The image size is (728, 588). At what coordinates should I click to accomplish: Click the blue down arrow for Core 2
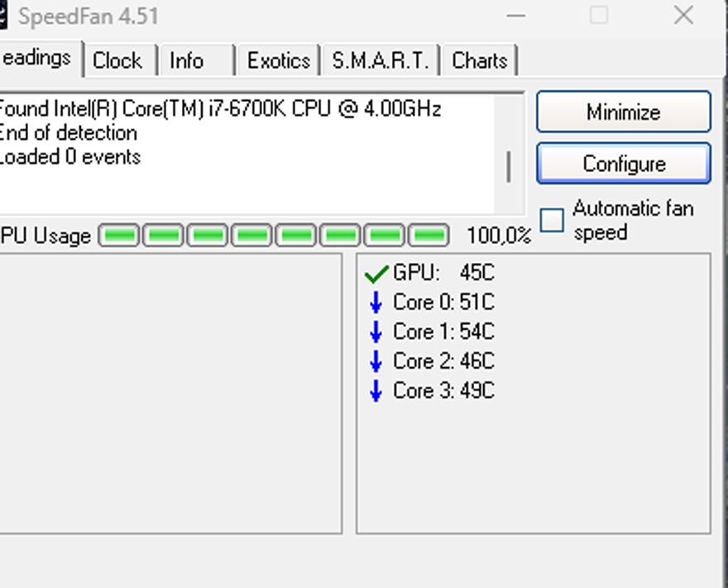[376, 361]
